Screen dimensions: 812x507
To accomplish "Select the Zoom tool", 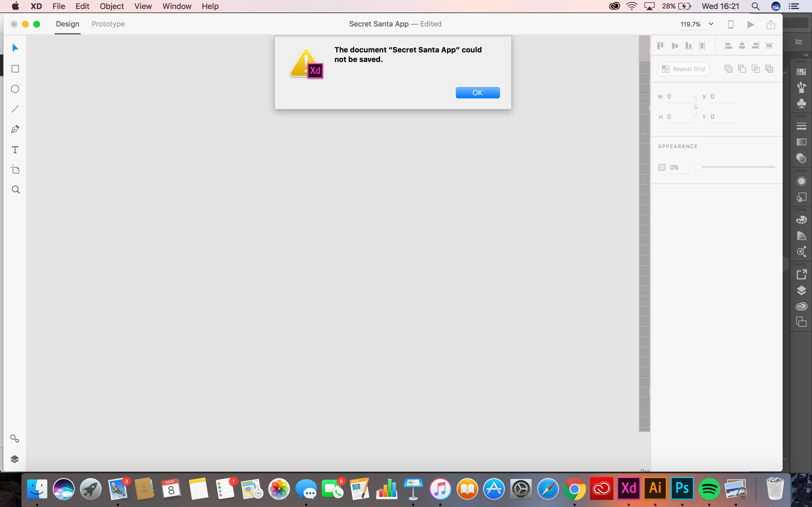I will click(16, 190).
